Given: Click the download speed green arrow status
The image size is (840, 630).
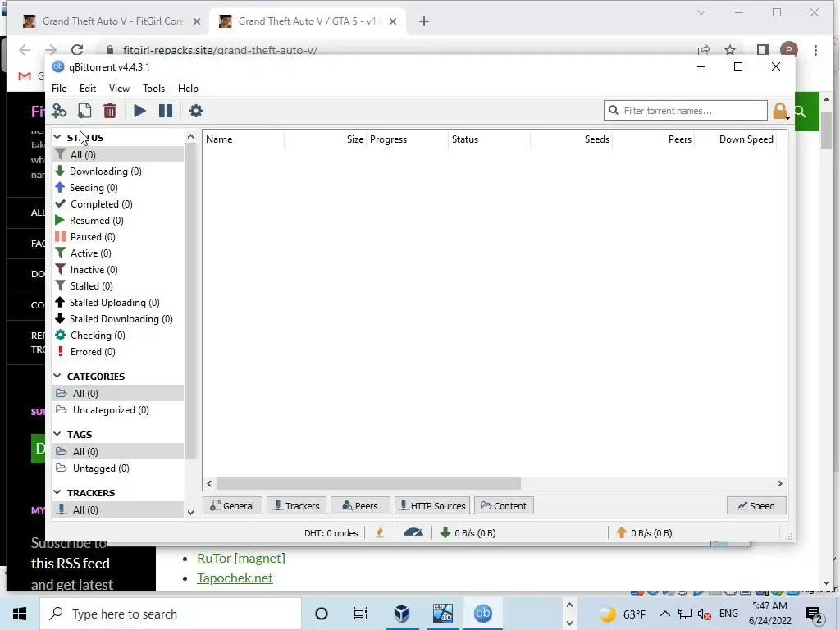Looking at the screenshot, I should click(468, 533).
